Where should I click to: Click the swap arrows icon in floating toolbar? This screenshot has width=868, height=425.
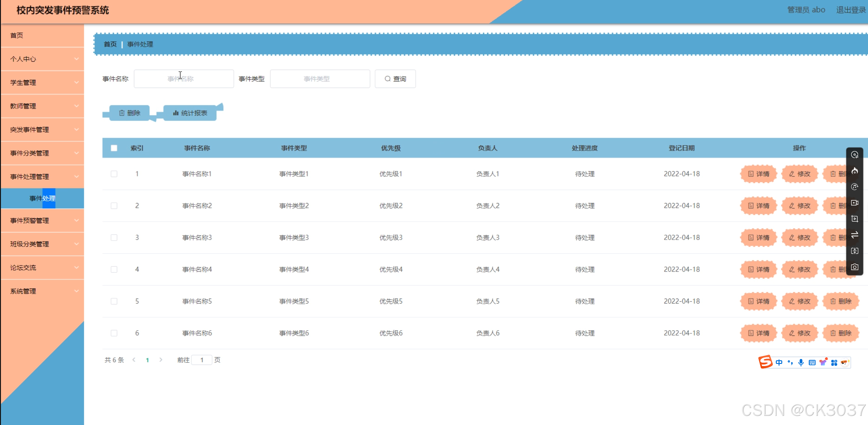coord(854,235)
